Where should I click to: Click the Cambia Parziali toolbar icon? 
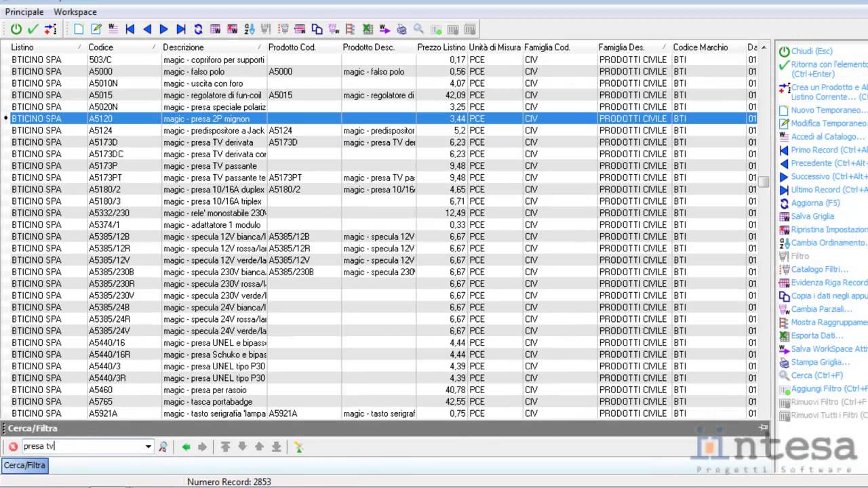pyautogui.click(x=334, y=29)
